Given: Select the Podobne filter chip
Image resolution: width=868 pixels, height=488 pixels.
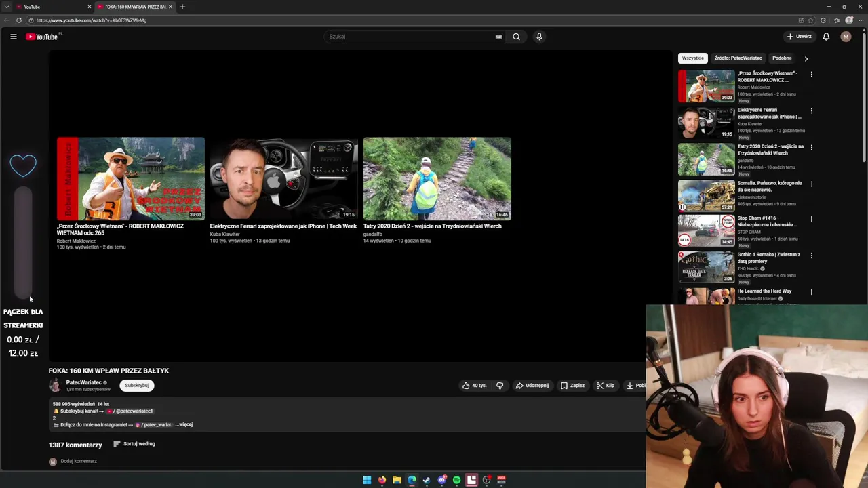Looking at the screenshot, I should [x=782, y=58].
